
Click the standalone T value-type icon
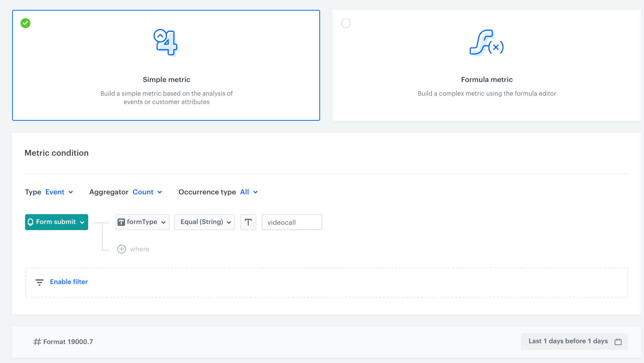248,222
